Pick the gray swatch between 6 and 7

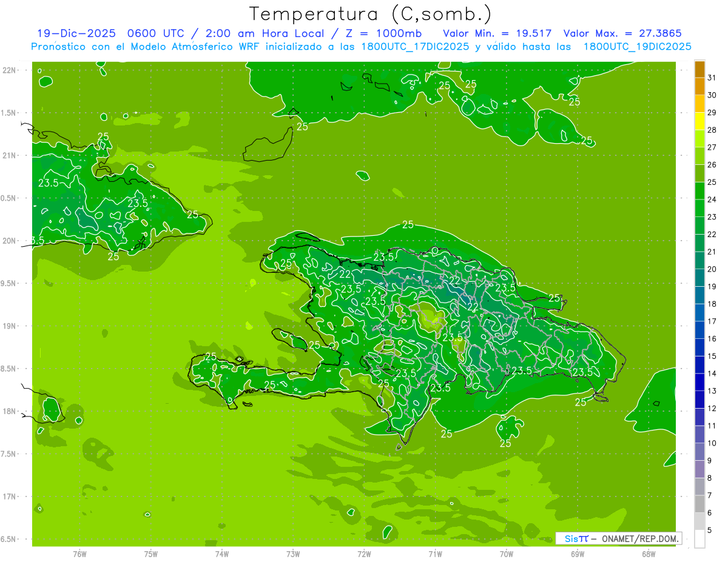click(700, 504)
